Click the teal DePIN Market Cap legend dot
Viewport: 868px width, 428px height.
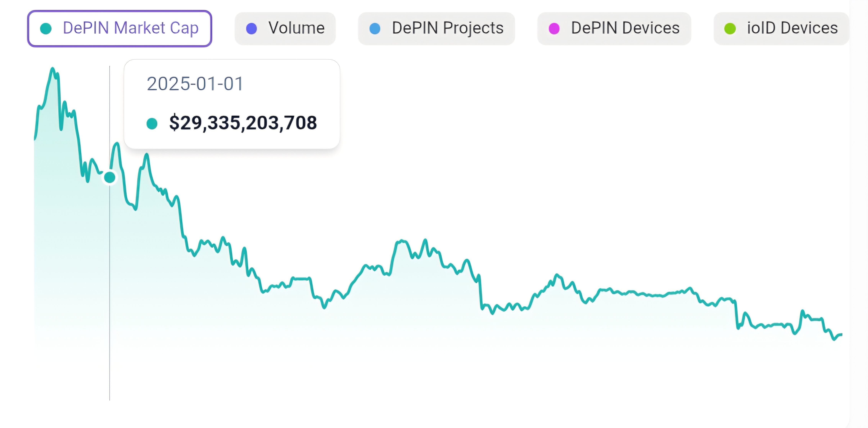coord(46,28)
